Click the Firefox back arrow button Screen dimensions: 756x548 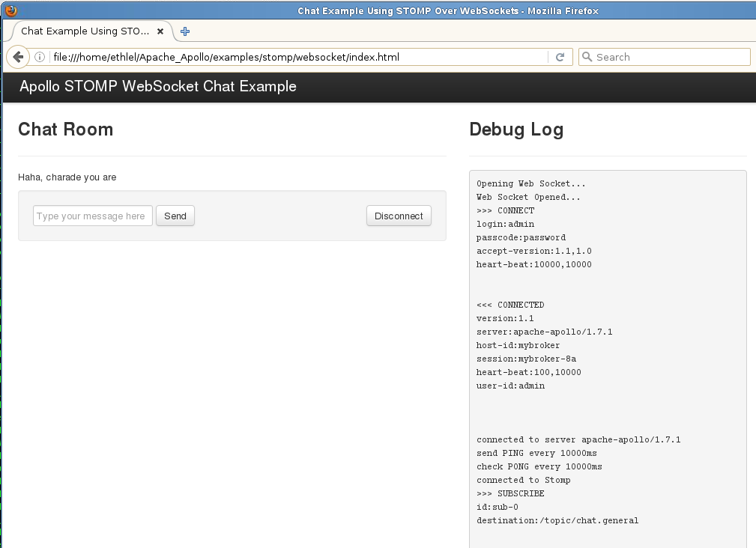point(18,58)
